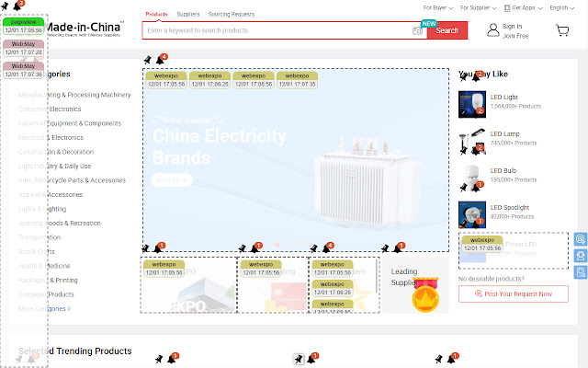Screen dimensions: 588x368
Task: Open the English language dropdown
Action: pos(561,8)
